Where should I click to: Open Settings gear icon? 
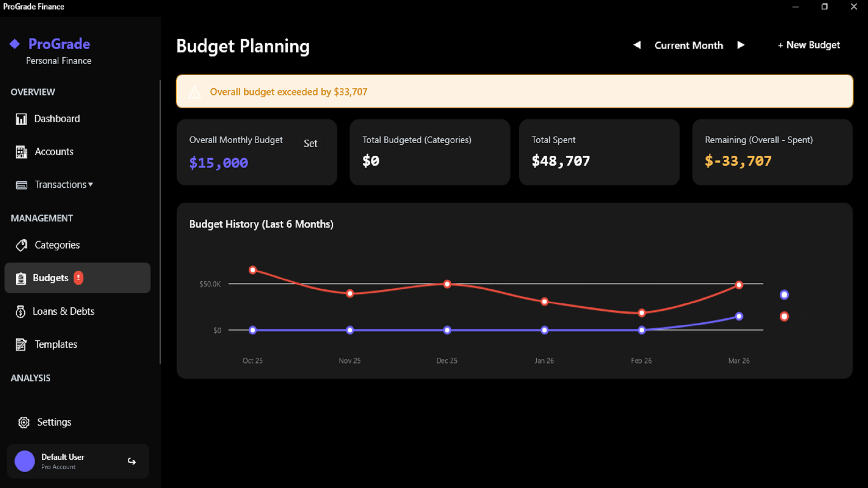[x=24, y=422]
